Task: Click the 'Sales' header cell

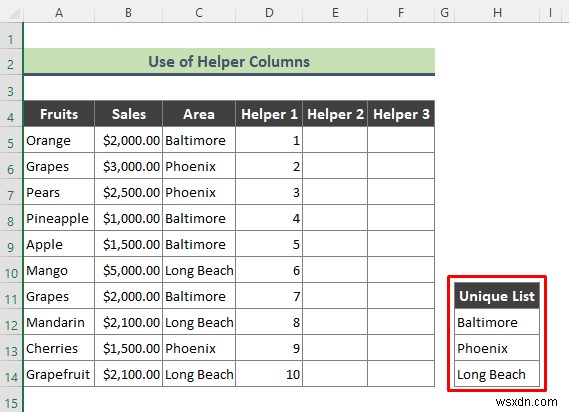Action: [128, 114]
